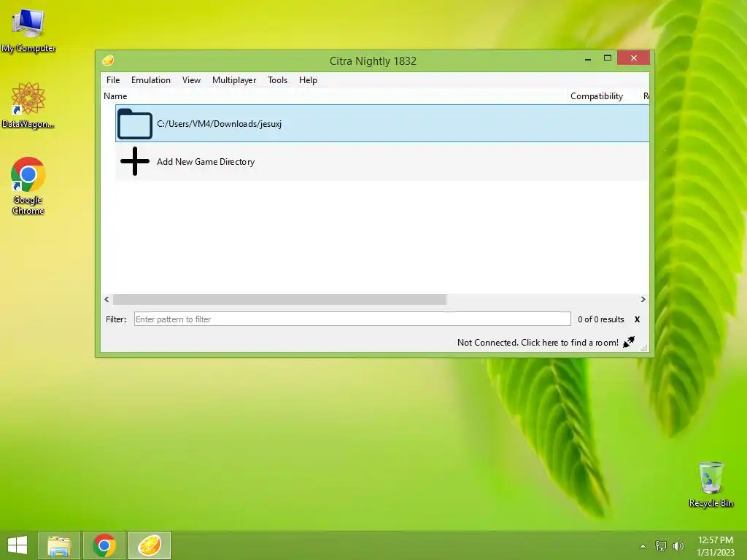
Task: Close the Citra Nightly window
Action: coord(634,58)
